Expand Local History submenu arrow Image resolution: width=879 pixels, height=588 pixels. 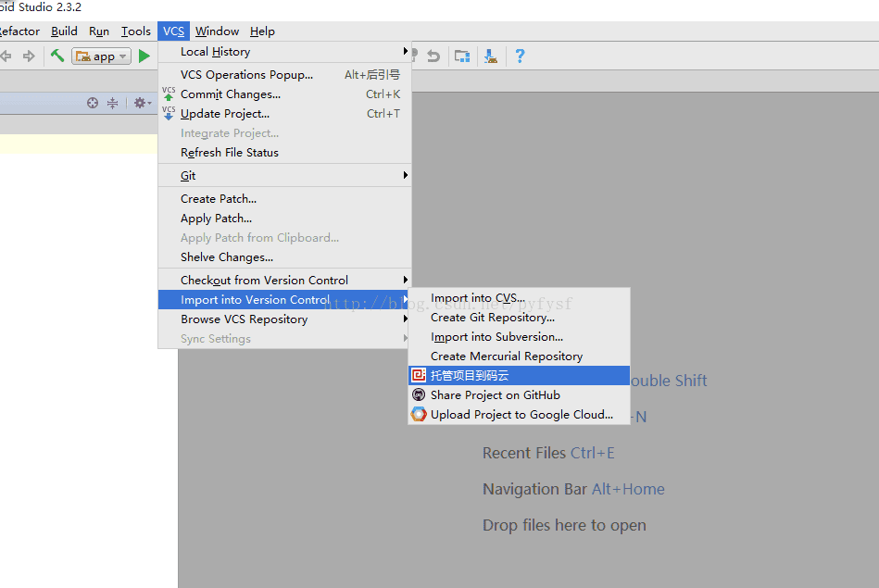tap(405, 52)
